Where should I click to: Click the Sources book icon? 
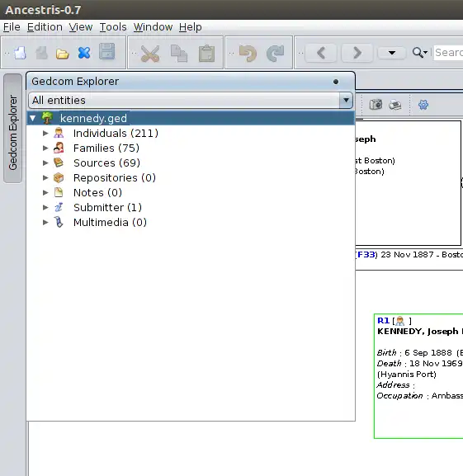pyautogui.click(x=59, y=163)
